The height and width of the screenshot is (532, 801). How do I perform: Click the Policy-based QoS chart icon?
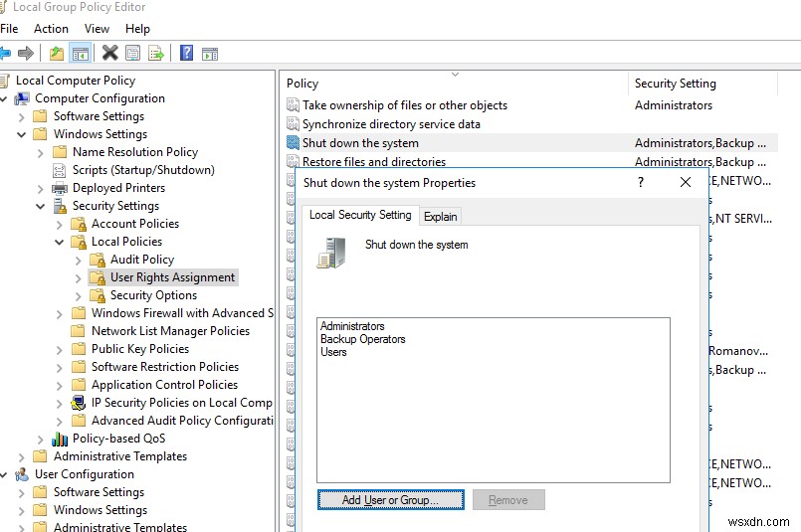[x=60, y=439]
